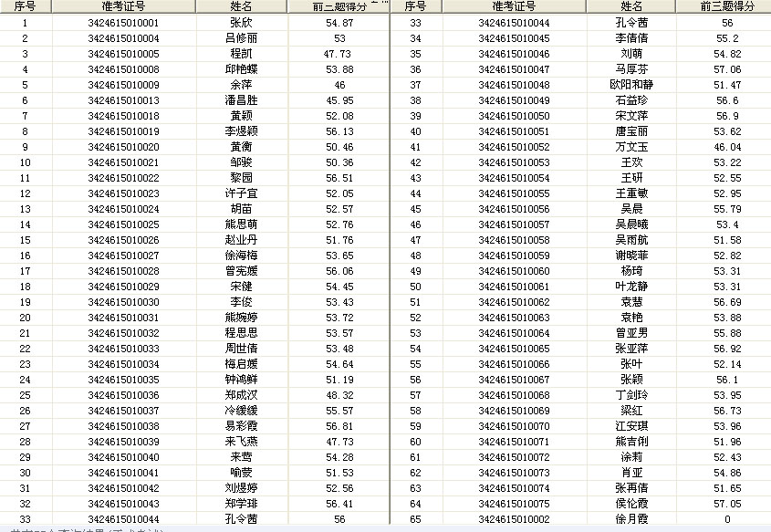Image resolution: width=771 pixels, height=532 pixels.
Task: Click the name 吕修丽
Action: [x=242, y=38]
